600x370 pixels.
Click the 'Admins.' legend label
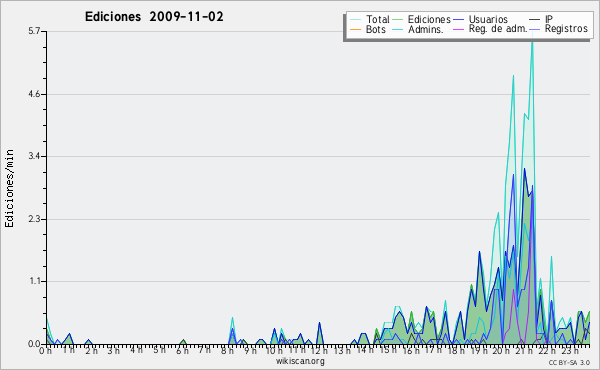[x=425, y=29]
